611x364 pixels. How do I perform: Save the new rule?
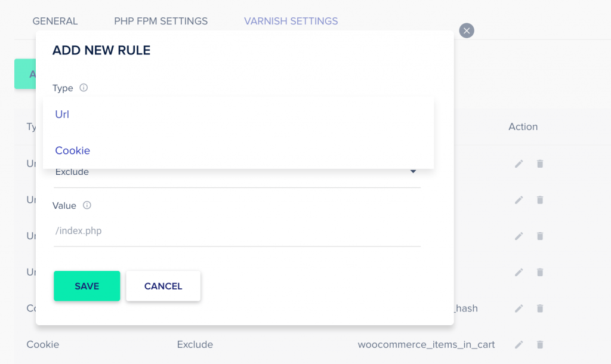(x=87, y=286)
